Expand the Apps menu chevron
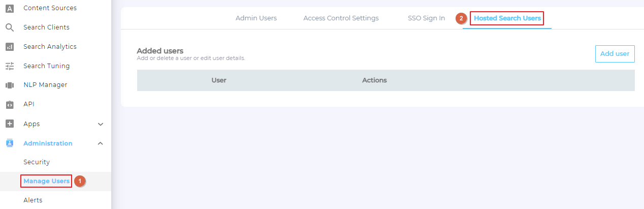Screen dimensions: 644x209 [x=101, y=124]
